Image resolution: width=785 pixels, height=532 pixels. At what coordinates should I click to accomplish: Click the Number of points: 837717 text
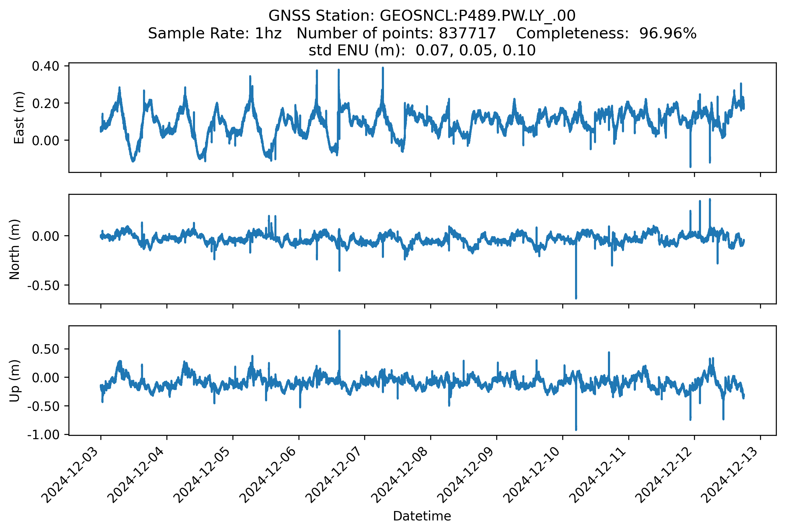point(396,33)
